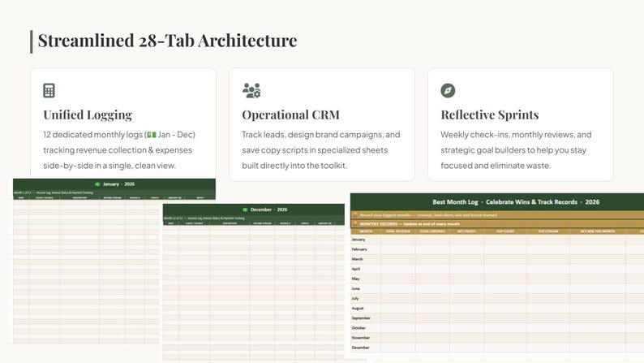The image size is (644, 363).
Task: Click the 'Streamlined 28-Tab Architecture' title
Action: tap(168, 41)
